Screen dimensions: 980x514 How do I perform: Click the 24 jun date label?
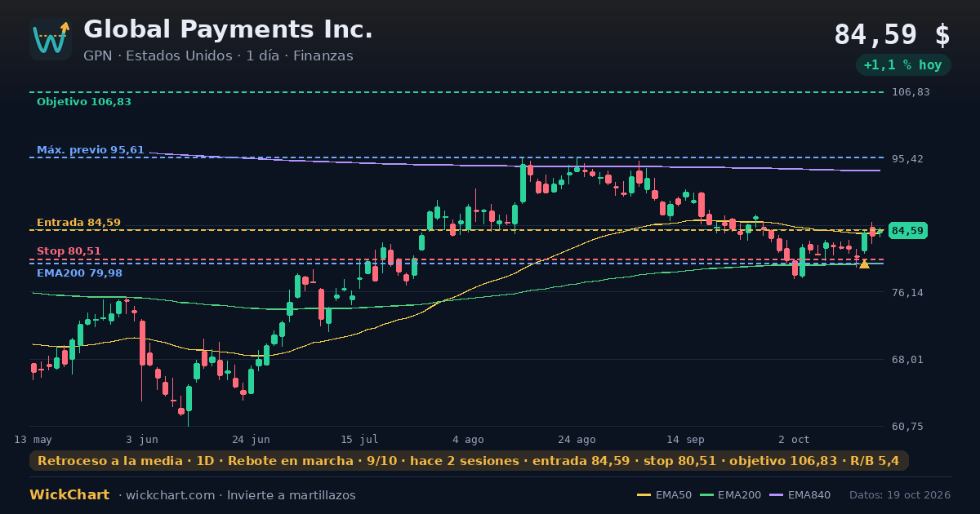[x=251, y=440]
